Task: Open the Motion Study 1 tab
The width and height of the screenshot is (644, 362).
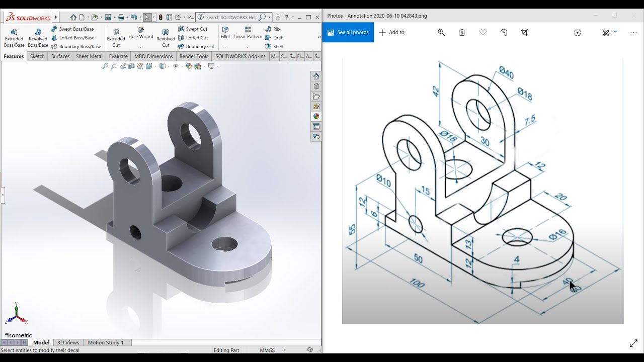Action: (106, 342)
